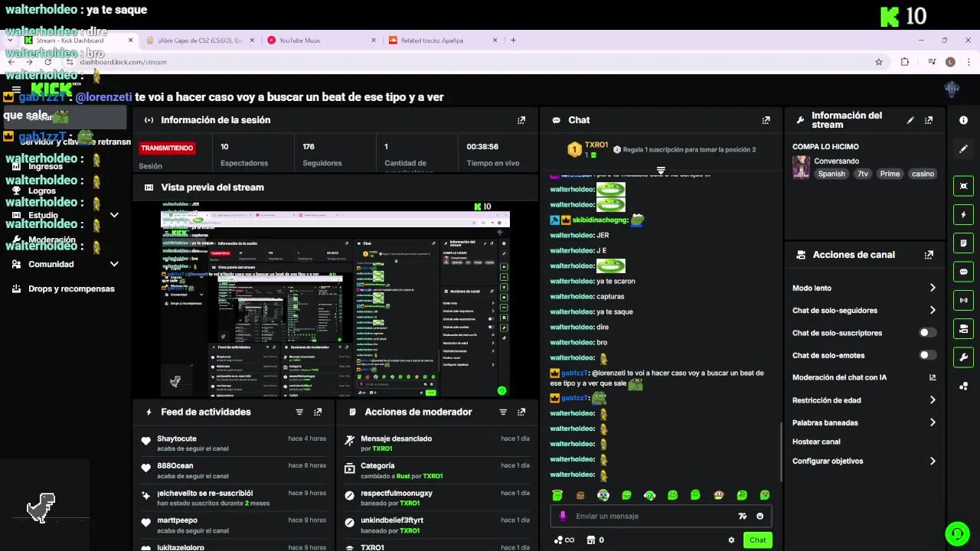Click Shaytocute in the activity feed
This screenshot has width=980, height=551.
tap(177, 439)
